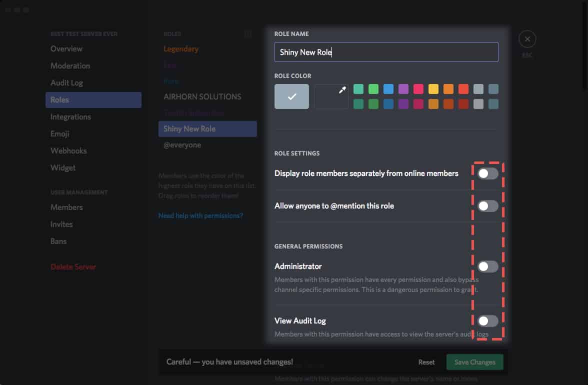The height and width of the screenshot is (385, 588).
Task: Open the Overview settings page
Action: [65, 48]
